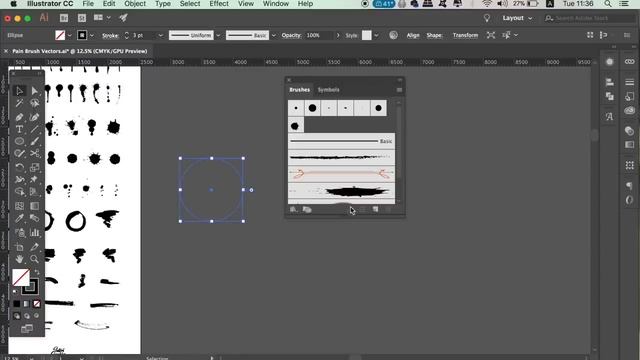
Task: Switch to the Symbols tab
Action: point(329,90)
